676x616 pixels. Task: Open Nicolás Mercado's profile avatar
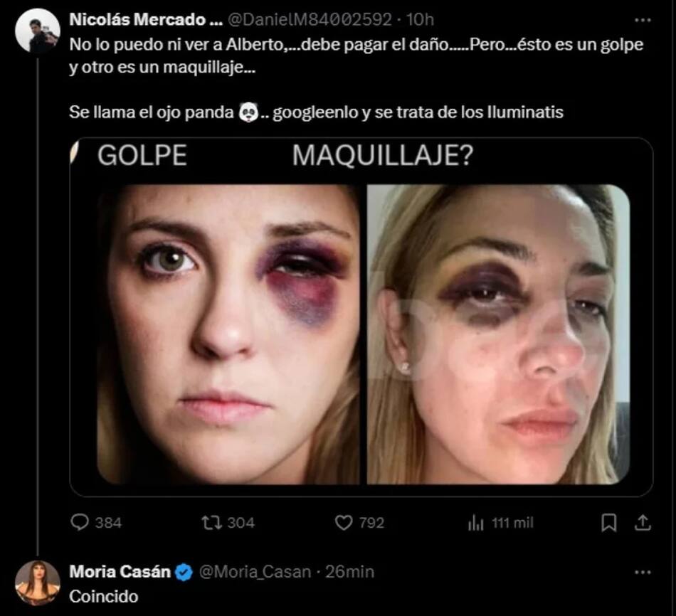point(37,31)
